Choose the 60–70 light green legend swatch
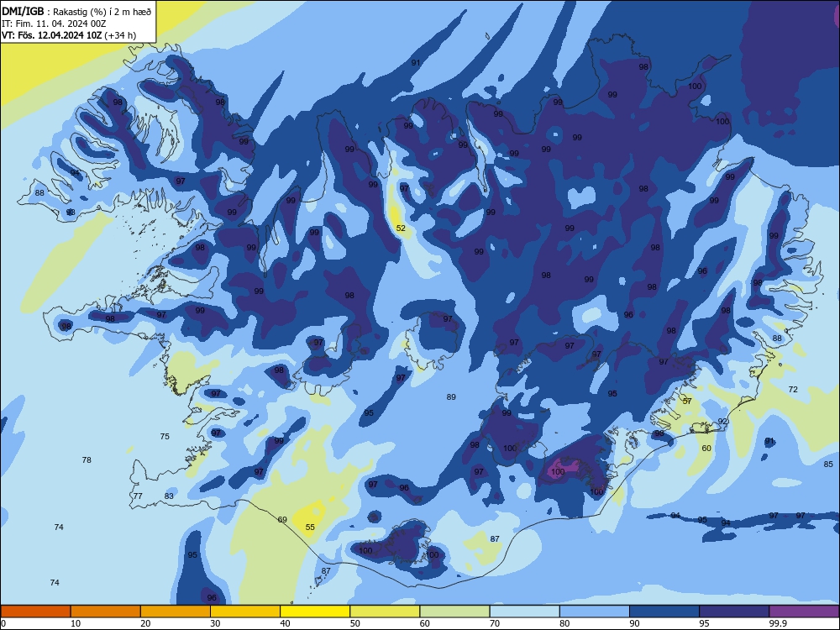Image resolution: width=840 pixels, height=630 pixels. click(x=454, y=612)
